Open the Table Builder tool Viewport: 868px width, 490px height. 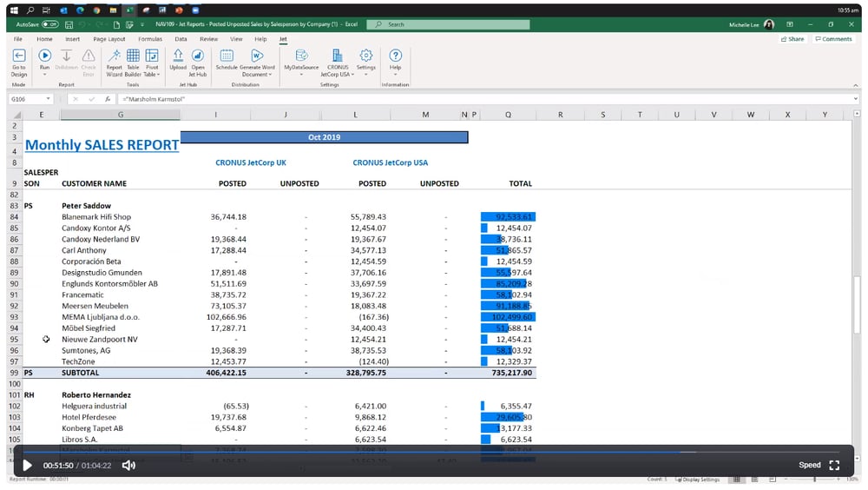(x=133, y=56)
